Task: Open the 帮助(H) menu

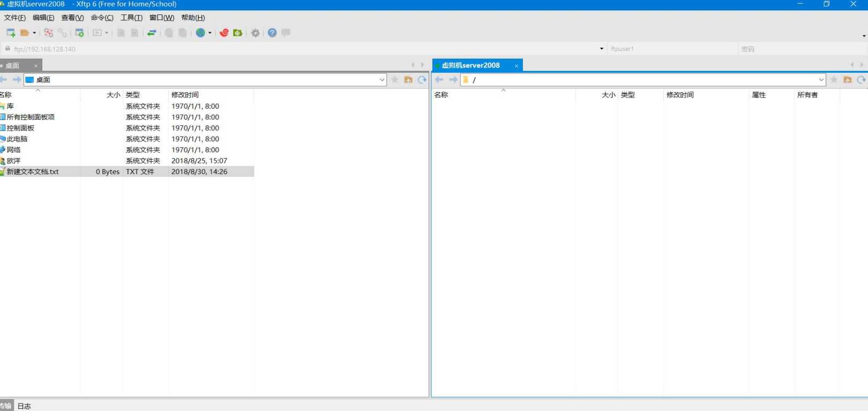Action: coord(193,18)
